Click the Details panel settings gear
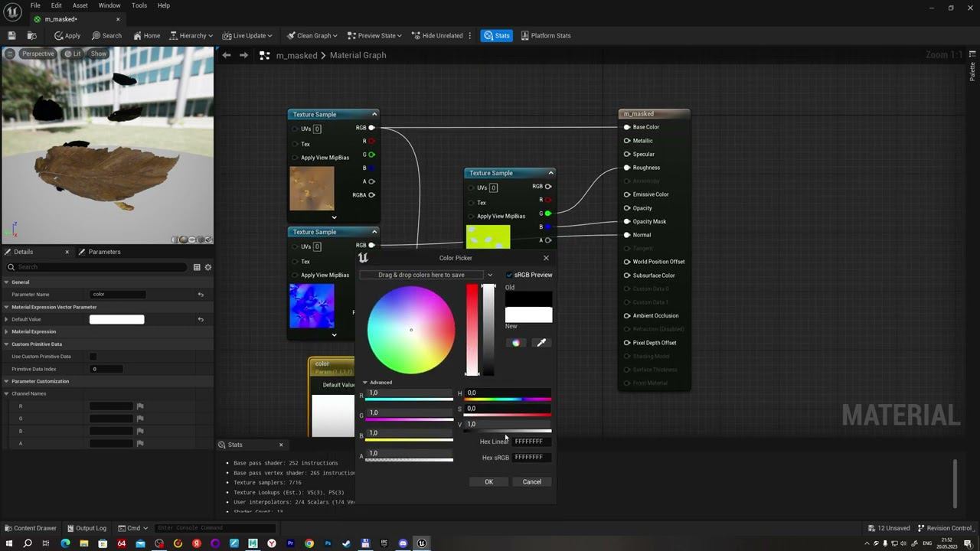The width and height of the screenshot is (980, 551). pyautogui.click(x=207, y=267)
